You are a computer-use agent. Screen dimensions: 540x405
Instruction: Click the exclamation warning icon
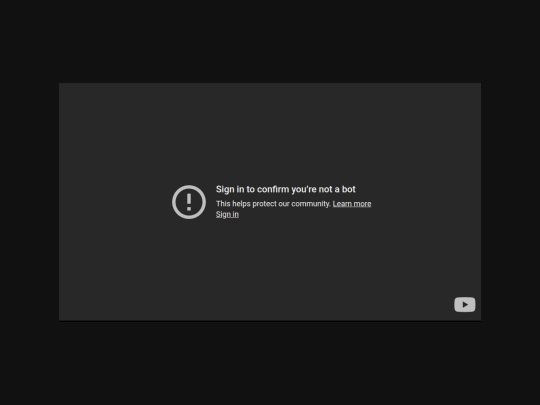189,202
